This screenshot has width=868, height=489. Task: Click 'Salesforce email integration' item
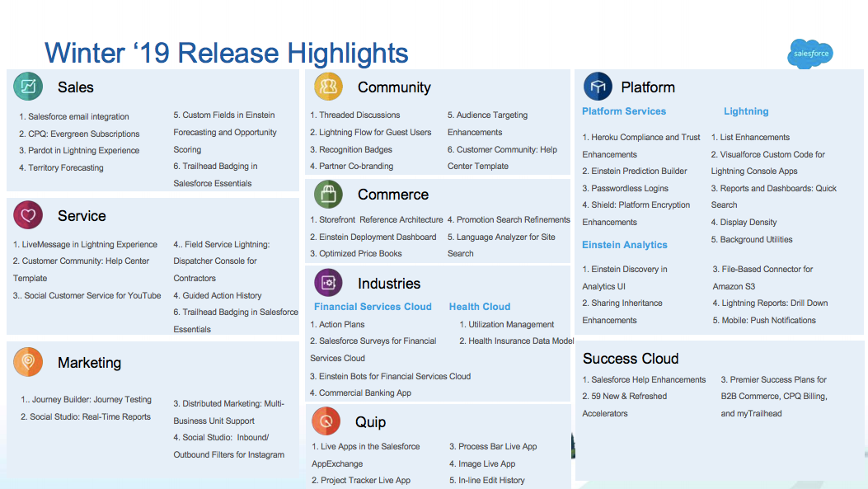74,117
